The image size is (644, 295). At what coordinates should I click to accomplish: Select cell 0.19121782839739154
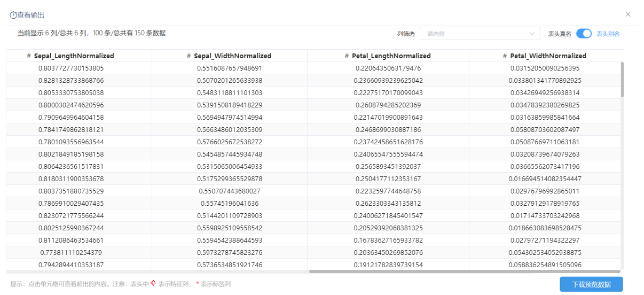(388, 265)
